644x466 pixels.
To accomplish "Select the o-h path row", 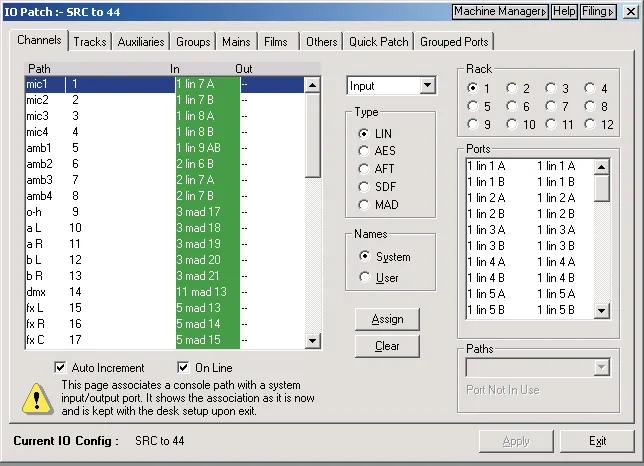I will click(x=164, y=212).
